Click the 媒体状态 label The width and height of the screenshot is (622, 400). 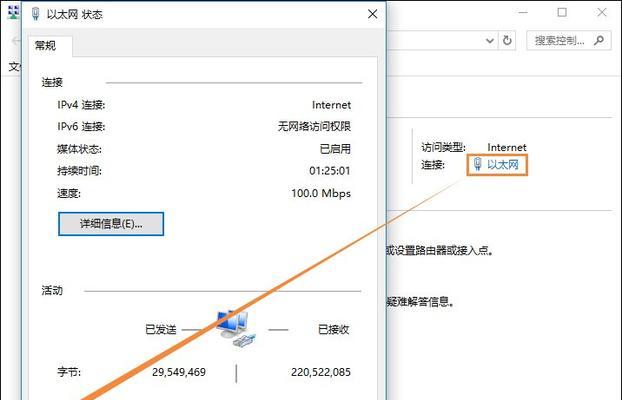[x=79, y=149]
